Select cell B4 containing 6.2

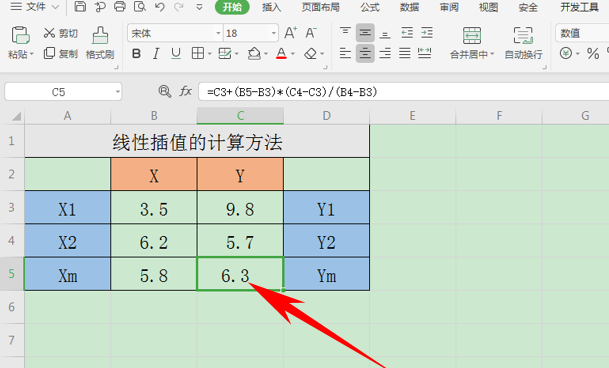(x=154, y=241)
